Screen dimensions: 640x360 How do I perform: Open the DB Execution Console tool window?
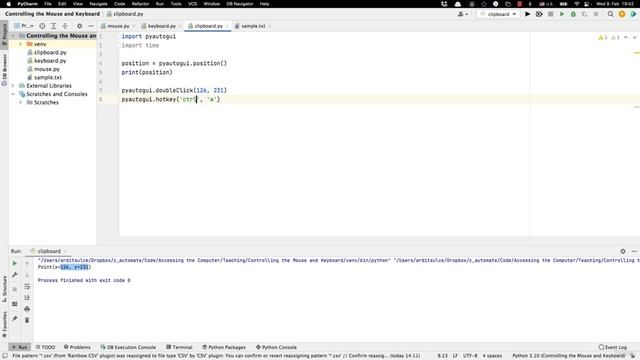pos(128,347)
